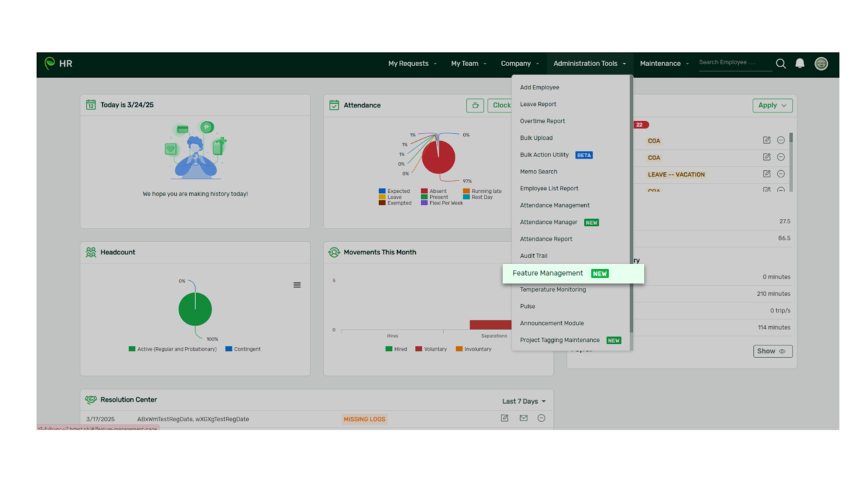Email the MISSING LOGS resolution entry
Viewport: 868px width, 488px height.
[523, 418]
